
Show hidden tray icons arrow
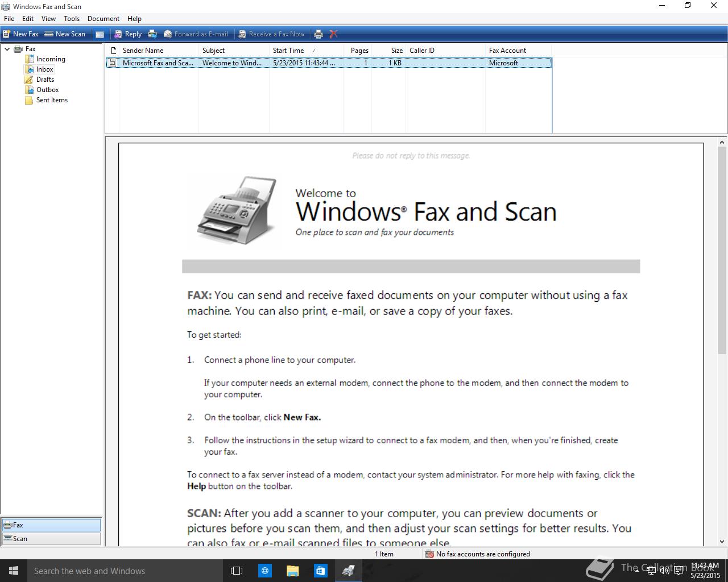637,571
